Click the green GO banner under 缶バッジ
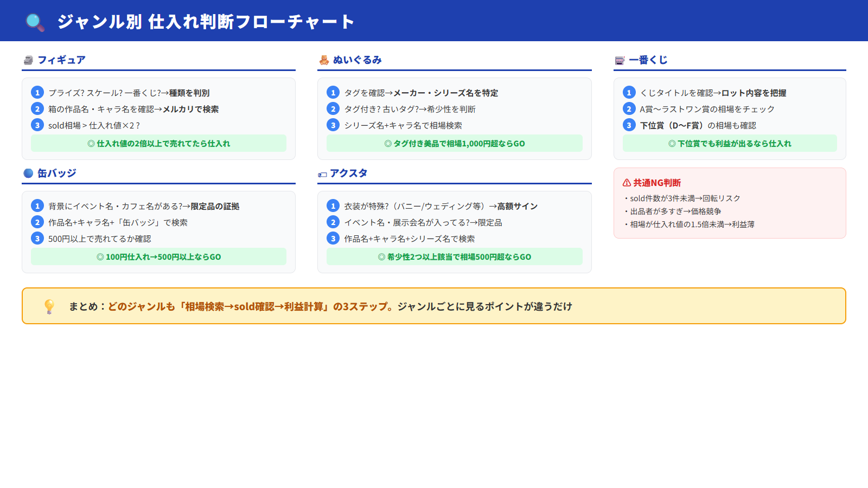The height and width of the screenshot is (488, 868). point(158,256)
